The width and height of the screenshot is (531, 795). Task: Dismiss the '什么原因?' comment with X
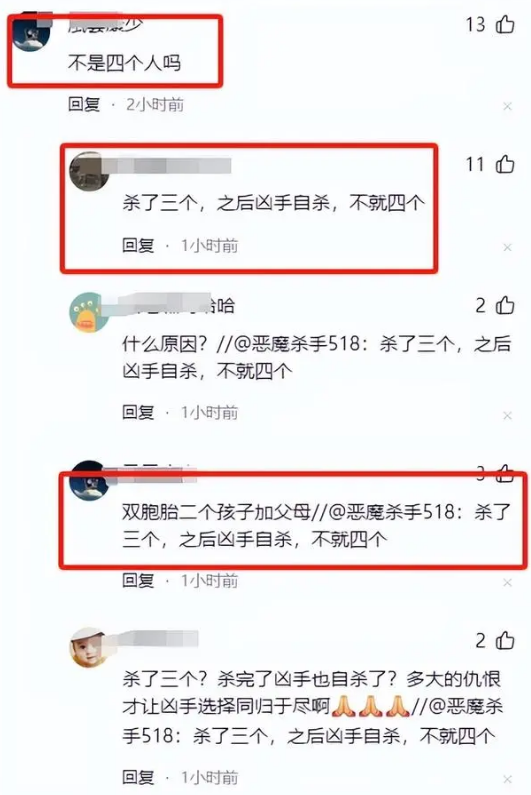click(x=507, y=416)
